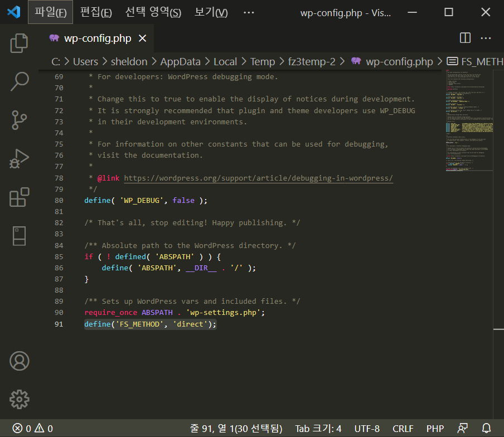The height and width of the screenshot is (437, 504).
Task: Split the editor to the right
Action: (465, 38)
